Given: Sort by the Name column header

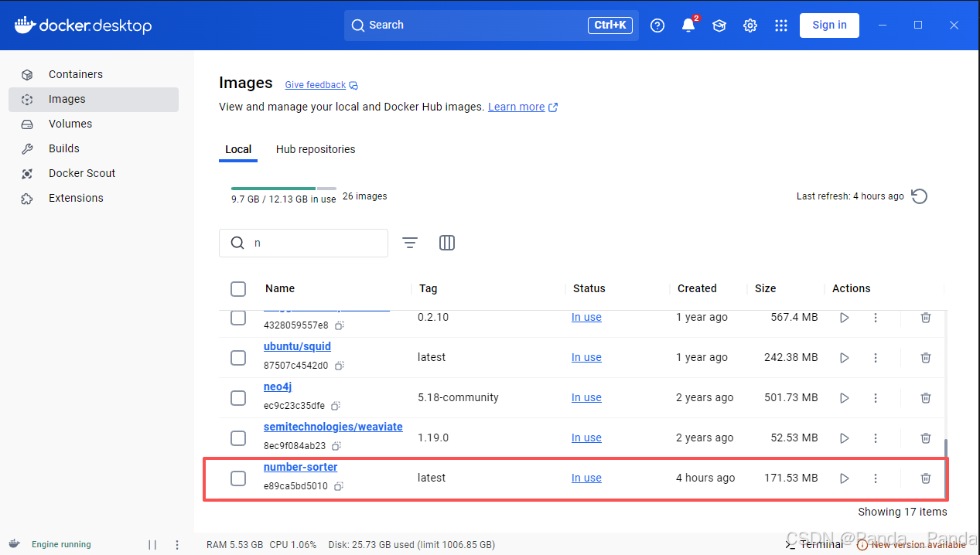Looking at the screenshot, I should [280, 289].
